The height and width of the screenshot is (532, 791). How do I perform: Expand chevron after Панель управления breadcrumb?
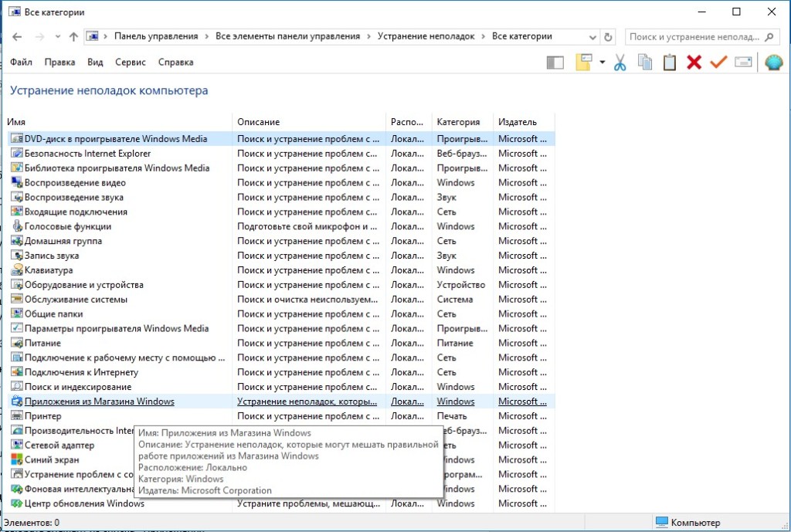pyautogui.click(x=207, y=36)
